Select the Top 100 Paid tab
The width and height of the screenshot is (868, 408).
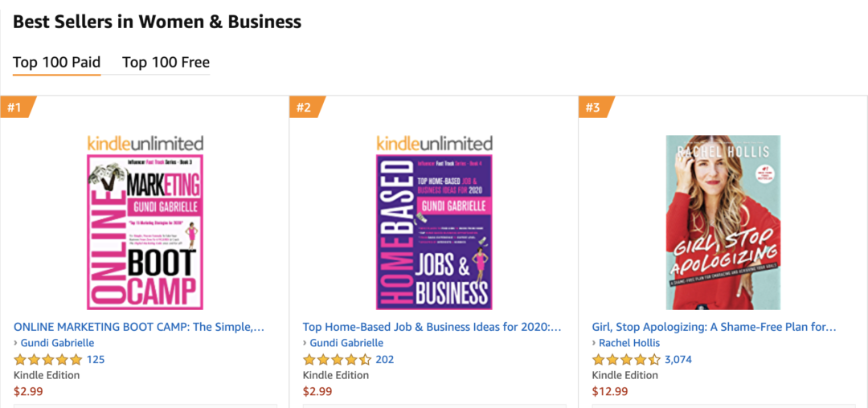pos(56,62)
